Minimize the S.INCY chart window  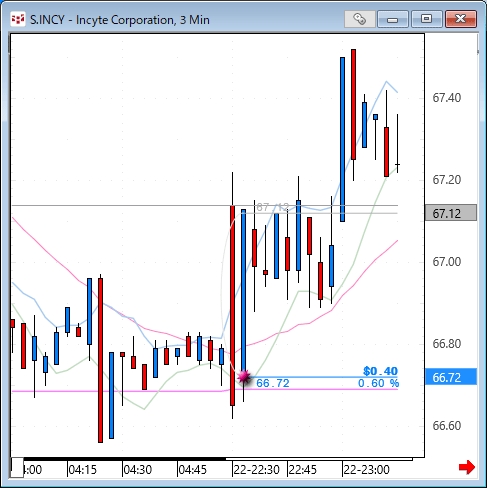pos(393,19)
